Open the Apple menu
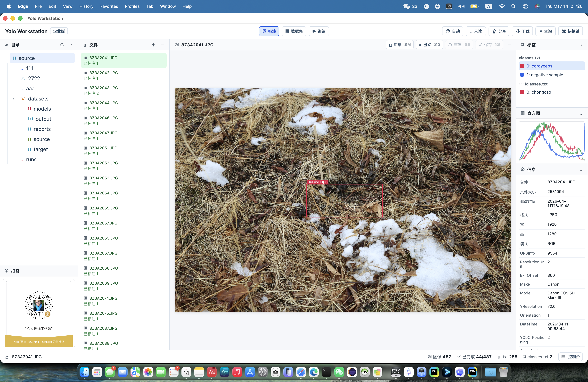 [9, 6]
